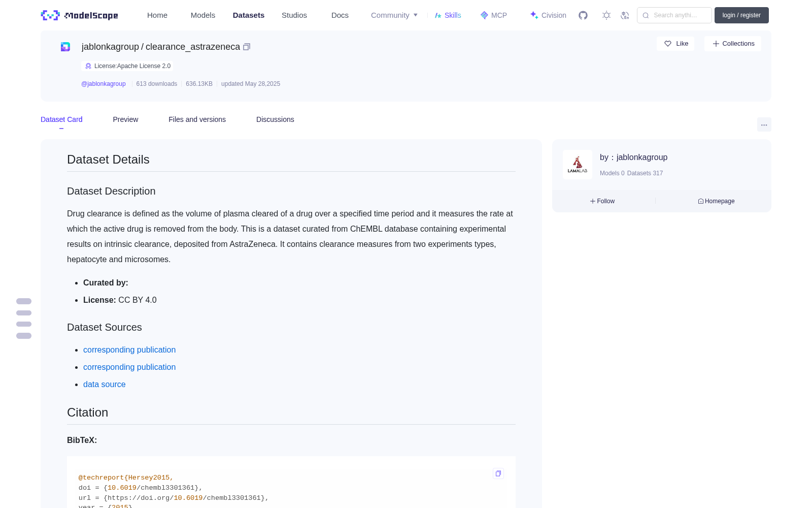Switch to the Preview tab
Screen dimensions: 812x508
(x=125, y=119)
